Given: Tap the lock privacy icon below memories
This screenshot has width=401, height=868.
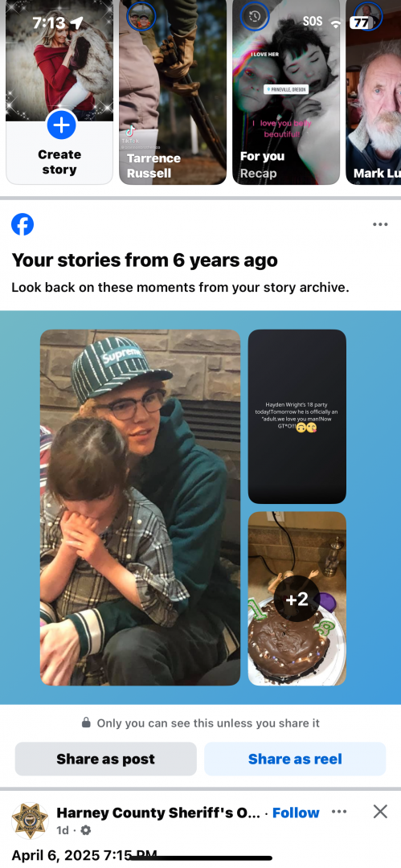Looking at the screenshot, I should [x=86, y=723].
